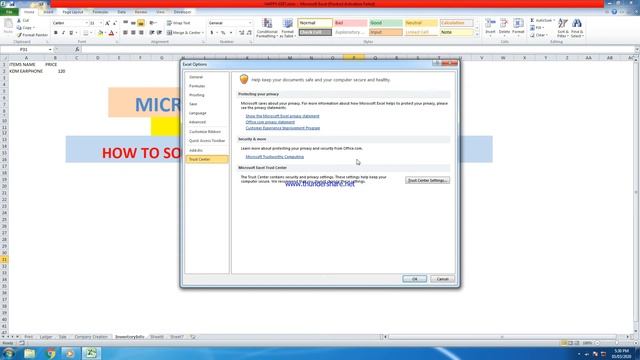The image size is (640, 360).
Task: Select Bold formatting in the ribbon
Action: (x=56, y=33)
